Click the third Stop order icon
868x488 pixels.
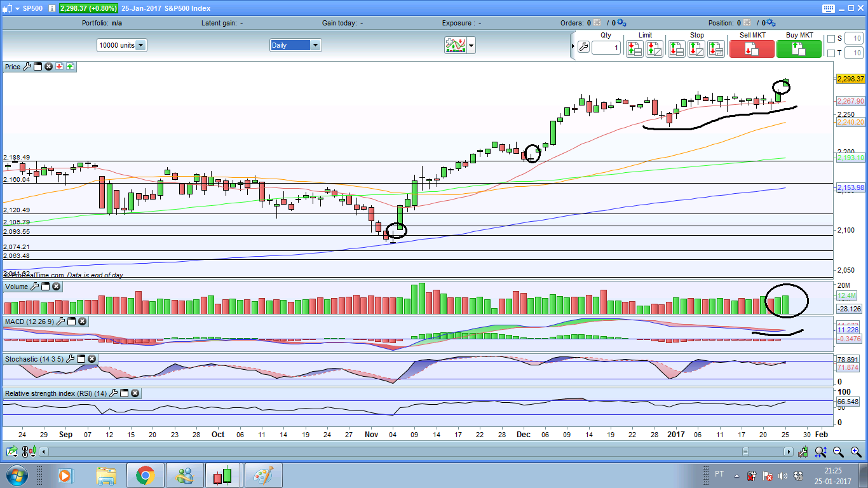point(716,48)
